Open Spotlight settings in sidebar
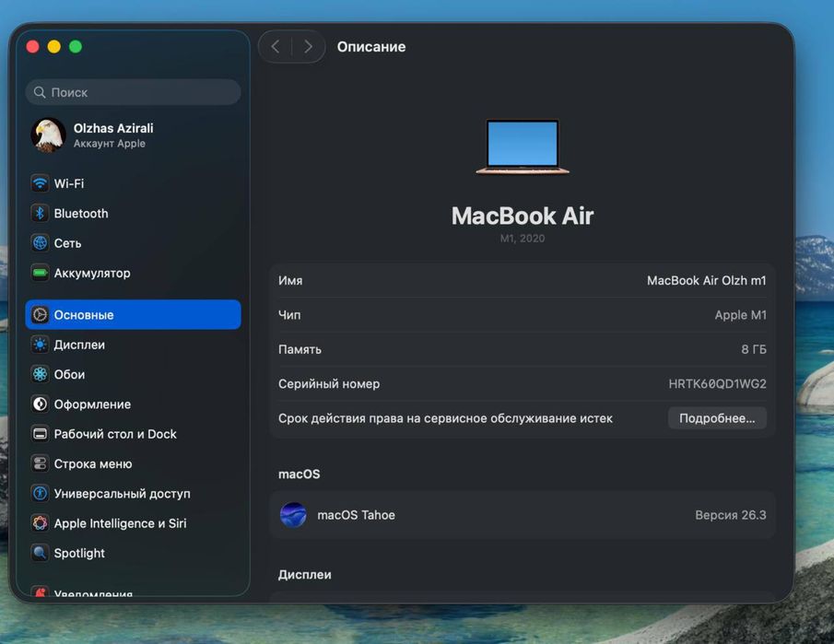This screenshot has height=644, width=834. [133, 553]
